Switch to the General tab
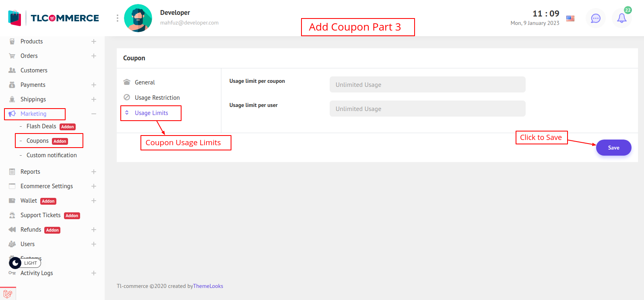 point(144,82)
